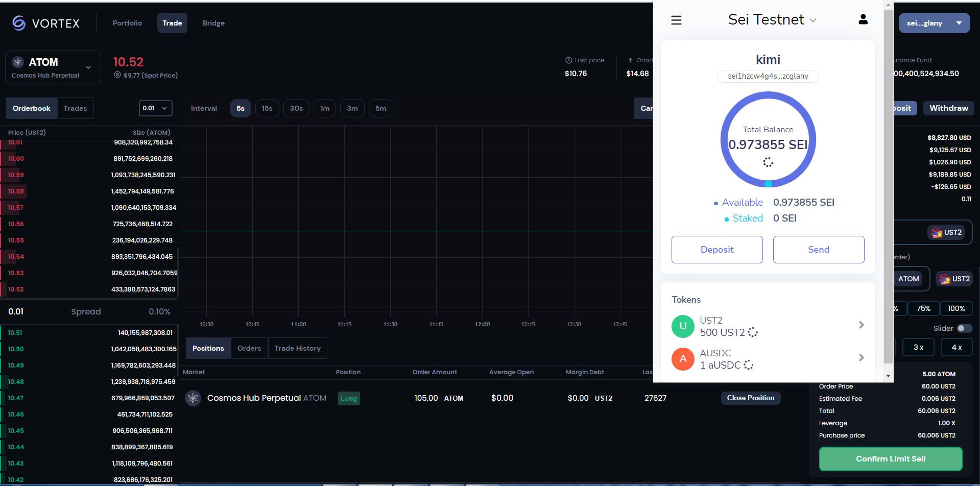Click the Total Balance donut chart

pos(768,139)
